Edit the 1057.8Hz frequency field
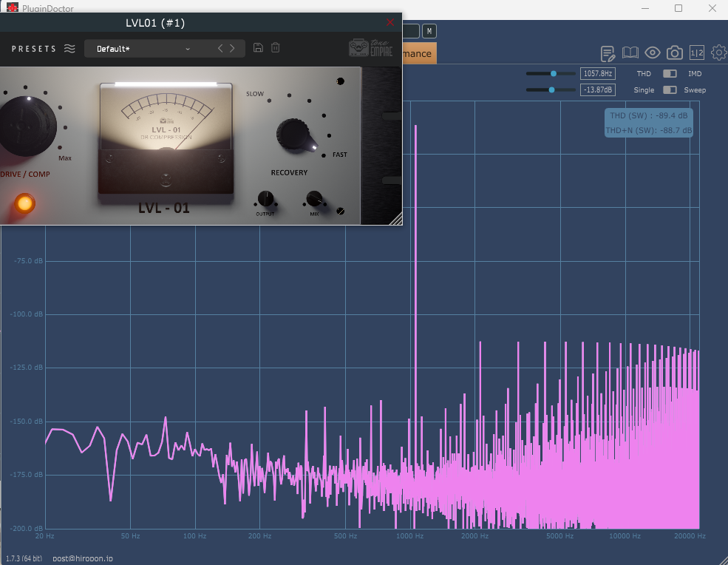The height and width of the screenshot is (565, 728). coord(597,73)
